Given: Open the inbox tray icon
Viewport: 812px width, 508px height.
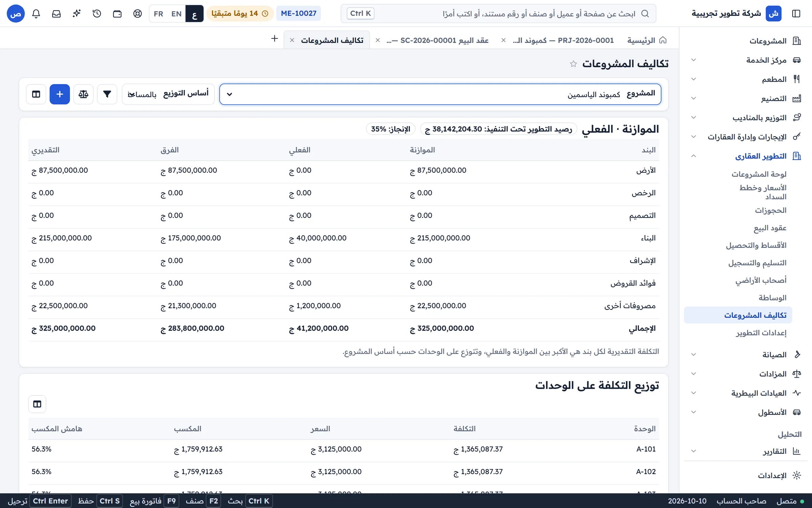Looking at the screenshot, I should [57, 14].
